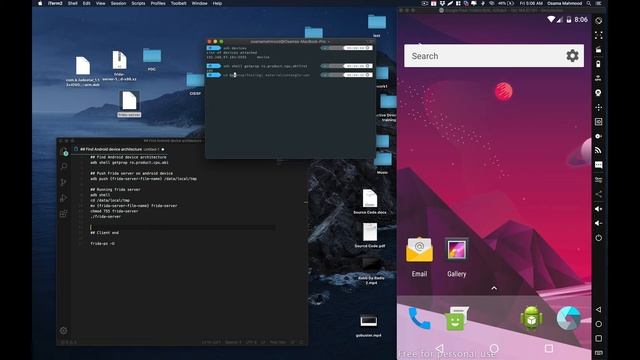
Task: Open Explorer in VS Code activity bar
Action: [x=64, y=151]
